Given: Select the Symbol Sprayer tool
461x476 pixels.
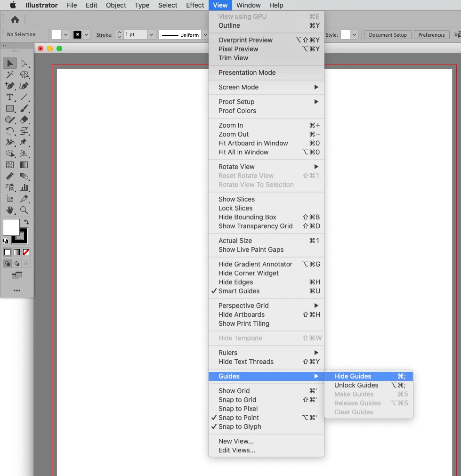Looking at the screenshot, I should (x=10, y=187).
